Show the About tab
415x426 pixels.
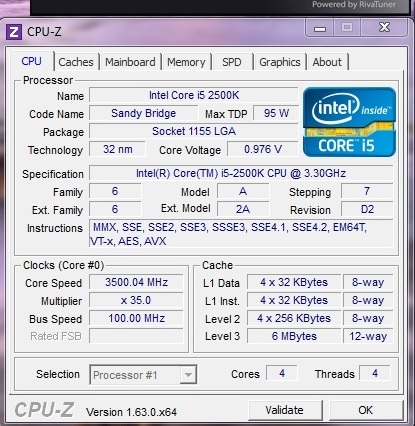327,62
